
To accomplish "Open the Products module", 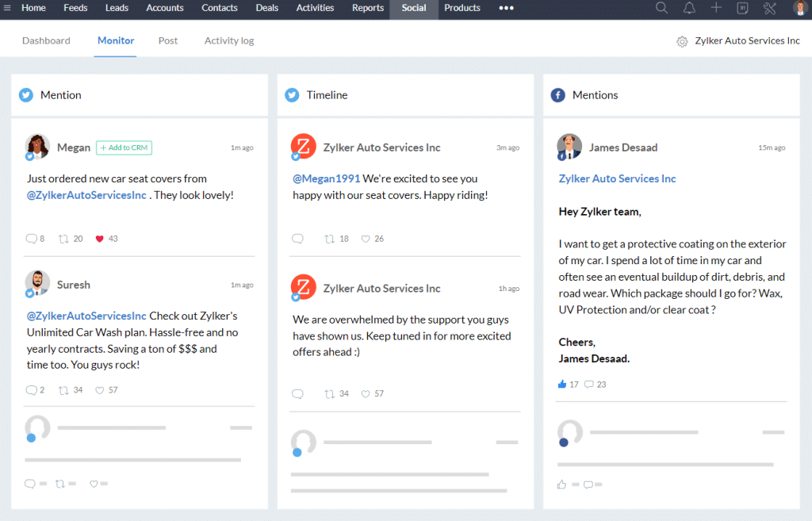I will [462, 8].
